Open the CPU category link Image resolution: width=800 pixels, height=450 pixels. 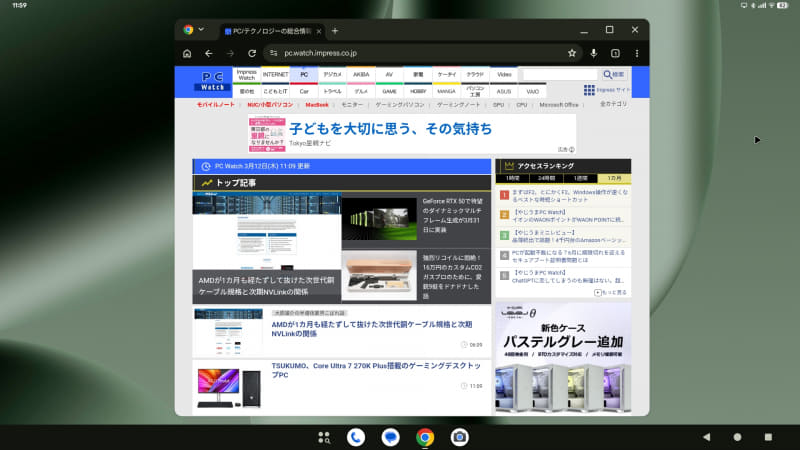521,105
